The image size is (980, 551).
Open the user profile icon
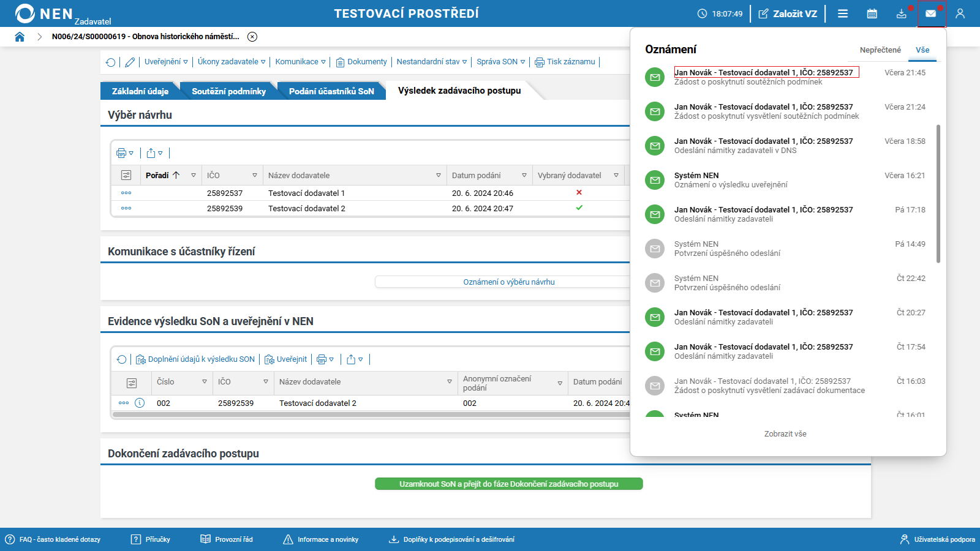[x=960, y=13]
